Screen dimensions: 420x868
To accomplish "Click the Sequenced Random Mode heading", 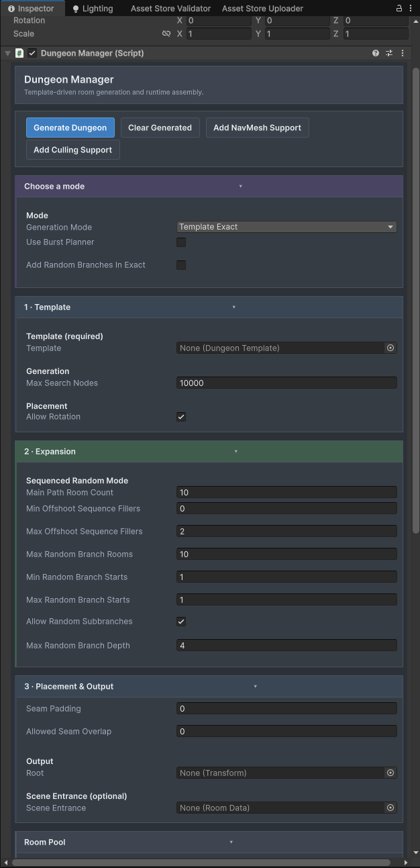I will point(77,481).
